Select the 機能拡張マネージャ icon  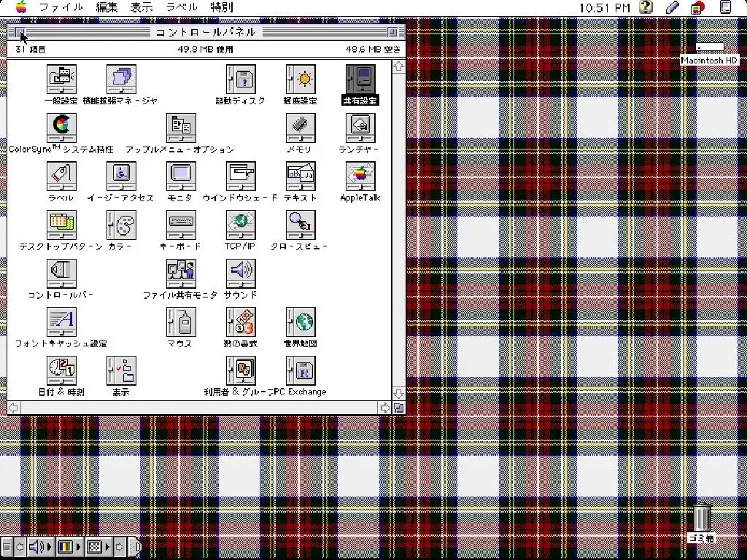(x=121, y=79)
